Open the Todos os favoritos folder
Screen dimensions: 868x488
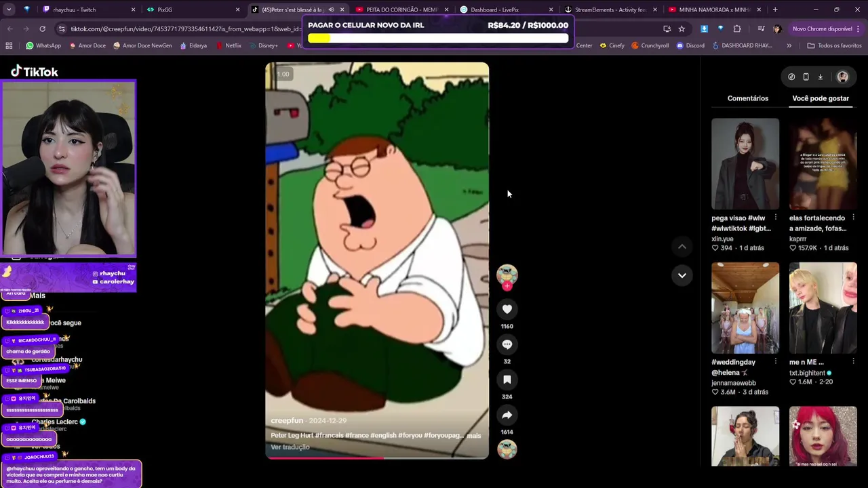[834, 45]
